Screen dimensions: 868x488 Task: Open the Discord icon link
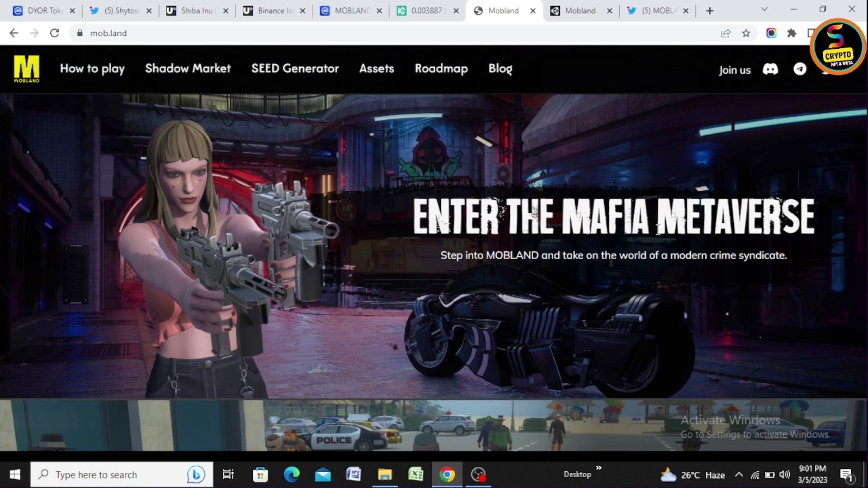(770, 69)
